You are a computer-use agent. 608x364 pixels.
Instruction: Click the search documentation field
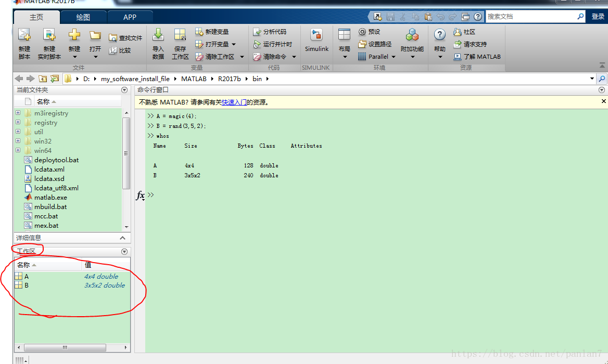point(531,17)
